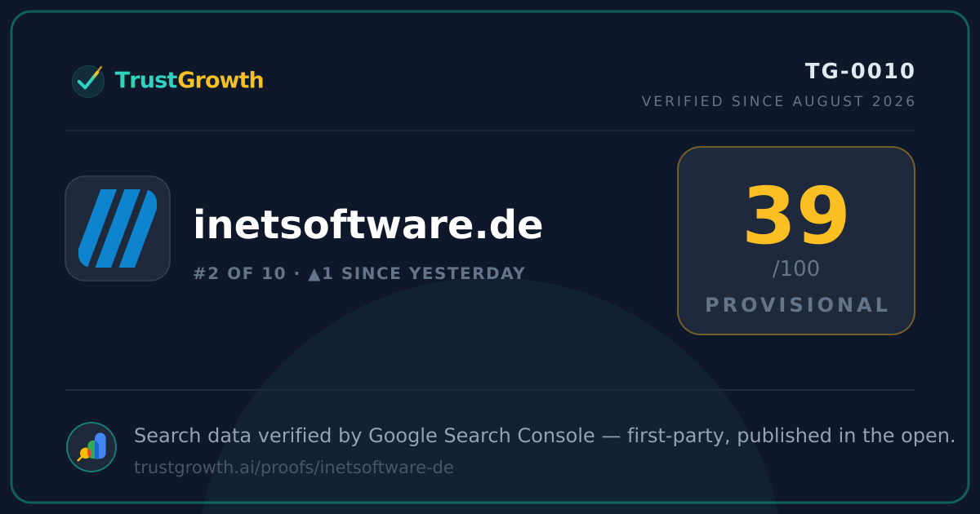
Task: Click the upward triangle rank-change indicator
Action: [314, 274]
